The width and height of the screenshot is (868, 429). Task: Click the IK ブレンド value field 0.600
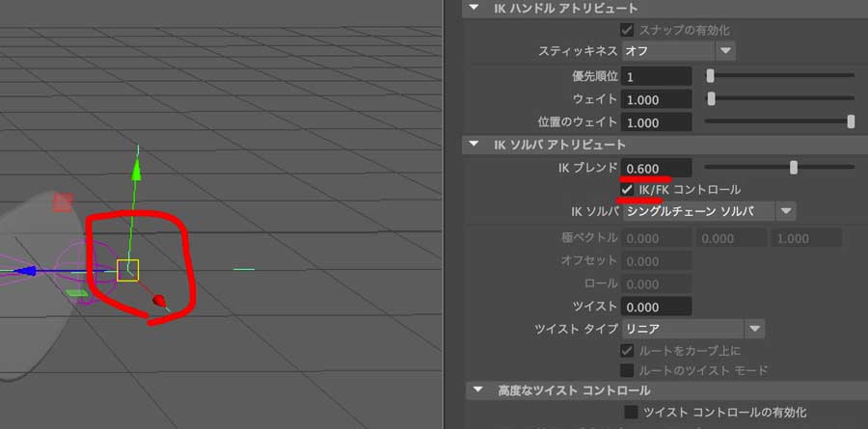[x=657, y=168]
